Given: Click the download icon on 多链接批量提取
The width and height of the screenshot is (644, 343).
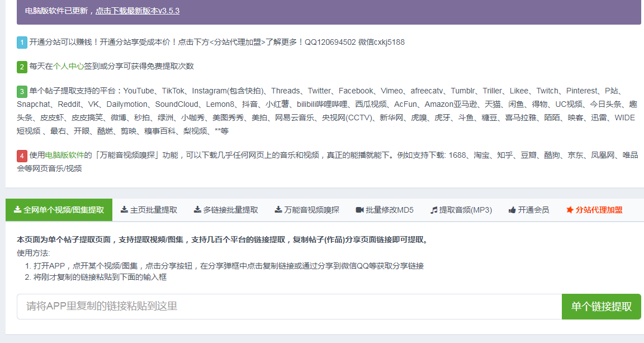Looking at the screenshot, I should click(197, 210).
